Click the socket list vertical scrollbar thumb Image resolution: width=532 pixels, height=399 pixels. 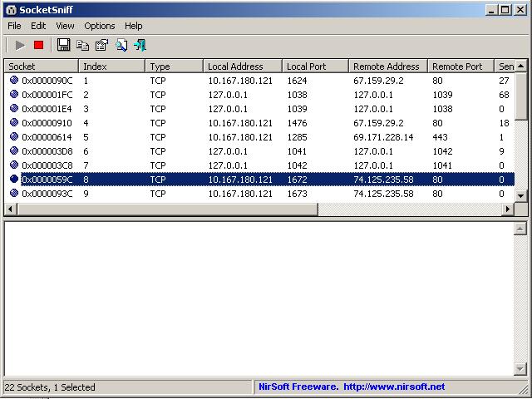521,96
